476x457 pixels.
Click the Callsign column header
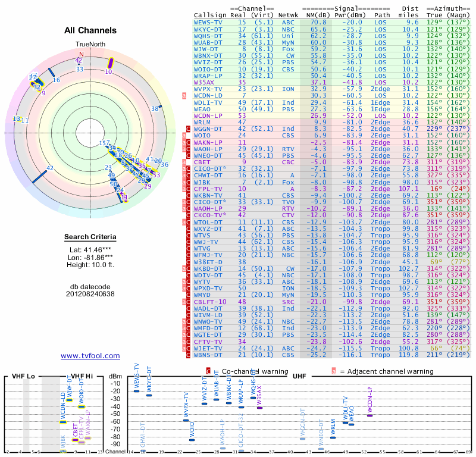pos(210,15)
